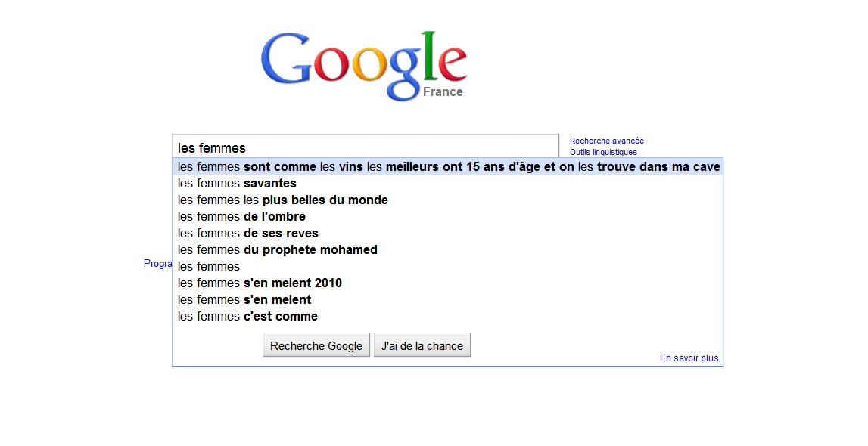Click the France label under the logo
868x446 pixels.
pyautogui.click(x=443, y=92)
